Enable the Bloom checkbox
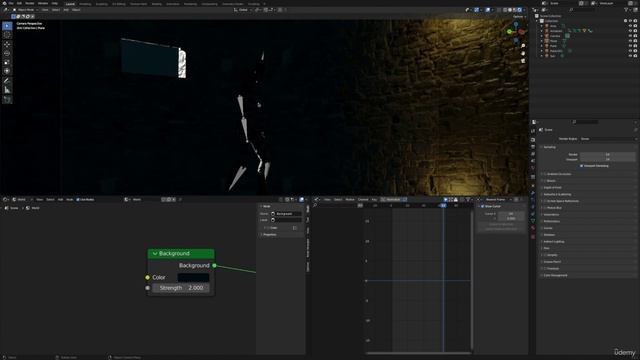640x360 pixels. pos(545,181)
